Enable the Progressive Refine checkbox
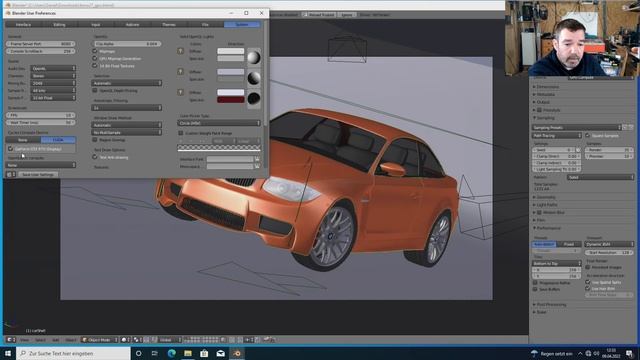This screenshot has width=640, height=360. [x=535, y=282]
